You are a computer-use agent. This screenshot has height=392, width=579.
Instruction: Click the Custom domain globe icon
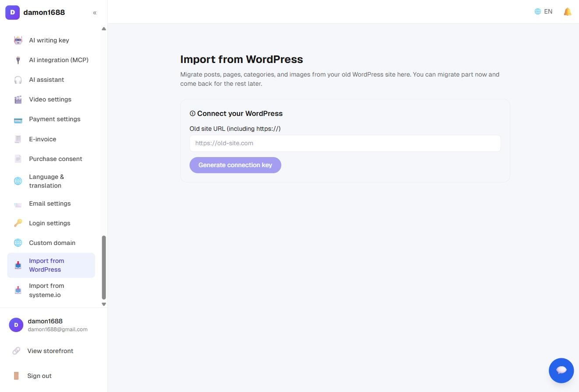pos(18,243)
